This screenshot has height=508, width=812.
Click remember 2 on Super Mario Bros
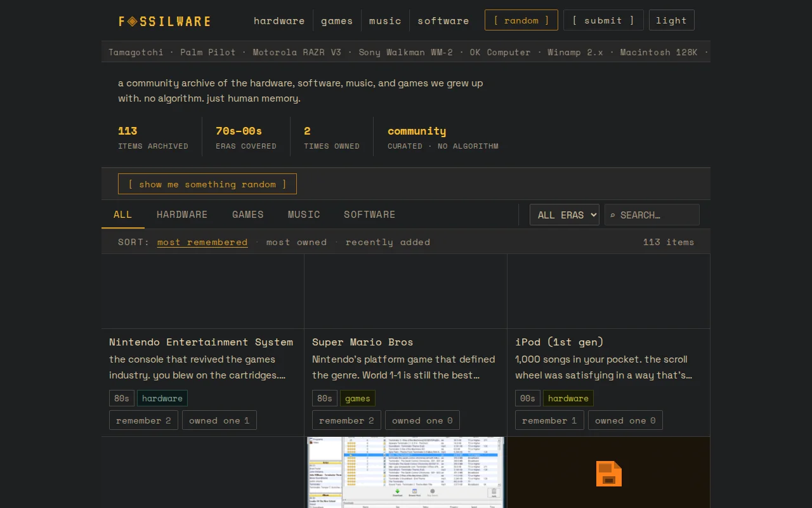pyautogui.click(x=346, y=420)
